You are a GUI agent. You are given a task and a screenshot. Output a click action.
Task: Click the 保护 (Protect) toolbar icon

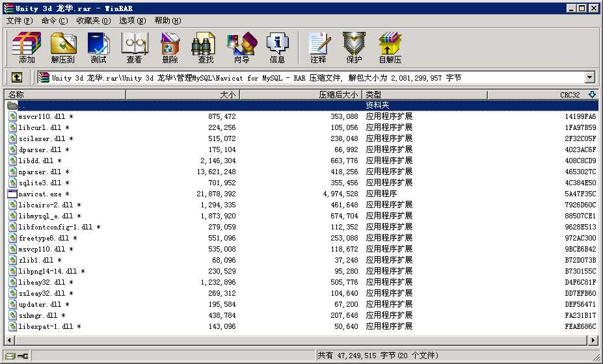pyautogui.click(x=354, y=47)
